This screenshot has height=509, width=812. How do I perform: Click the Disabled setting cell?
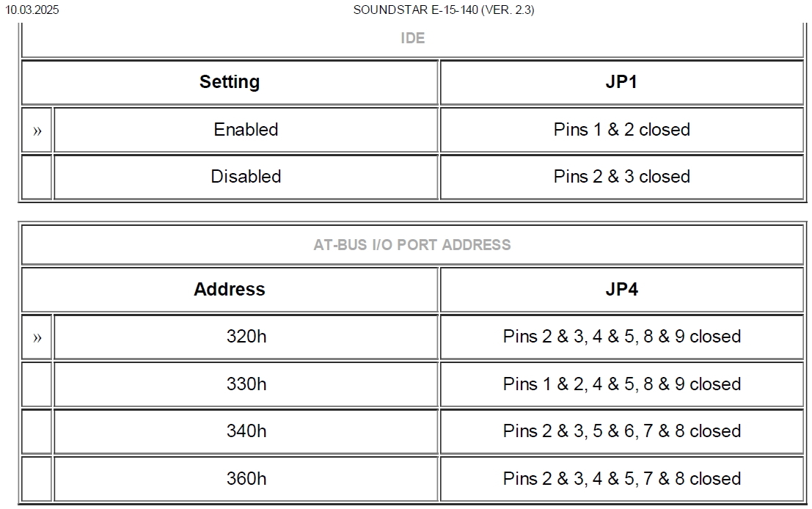click(x=246, y=177)
